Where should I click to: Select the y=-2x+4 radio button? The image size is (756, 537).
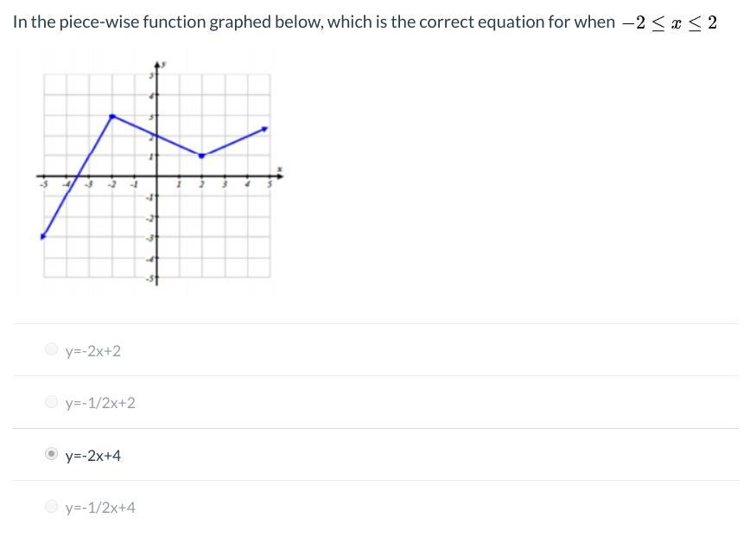tap(51, 453)
